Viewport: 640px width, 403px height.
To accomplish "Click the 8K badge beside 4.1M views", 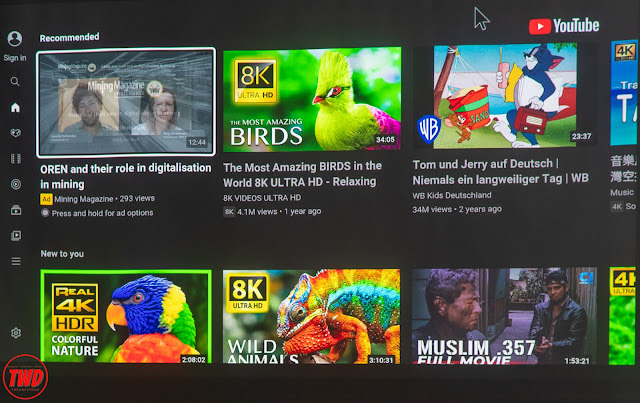I will click(x=229, y=212).
